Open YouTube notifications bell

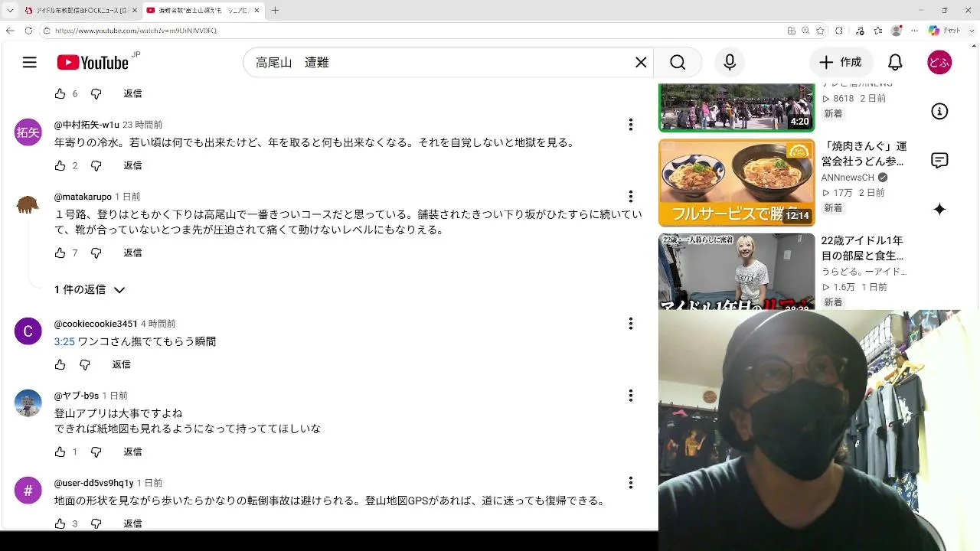click(895, 63)
